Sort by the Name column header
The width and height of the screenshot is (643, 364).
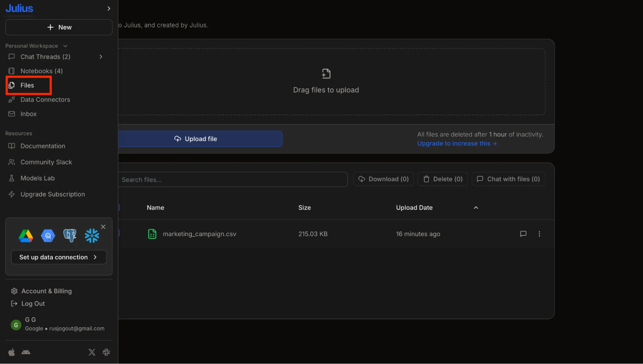[x=155, y=208]
